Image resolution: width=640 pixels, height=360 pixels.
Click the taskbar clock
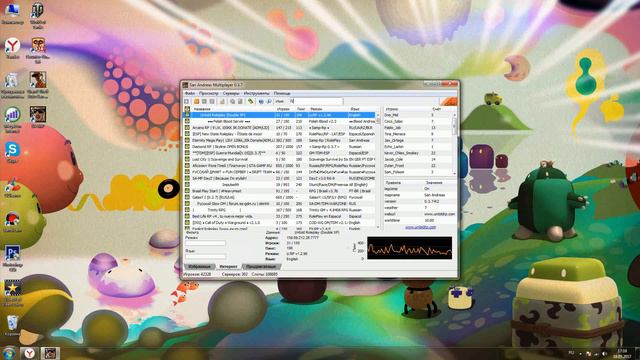[x=622, y=353]
